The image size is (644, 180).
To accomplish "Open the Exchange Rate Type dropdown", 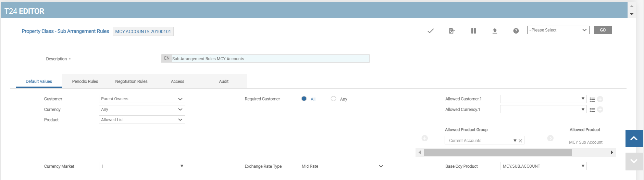I will pos(343,166).
